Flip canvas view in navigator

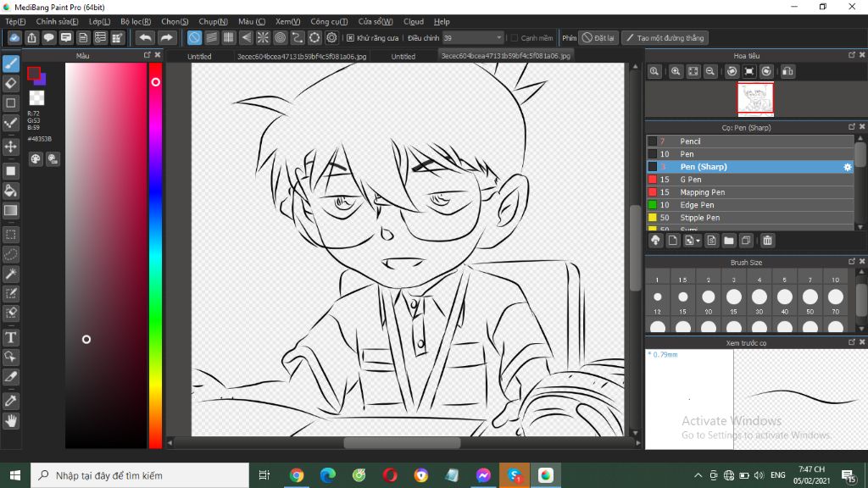pyautogui.click(x=787, y=71)
